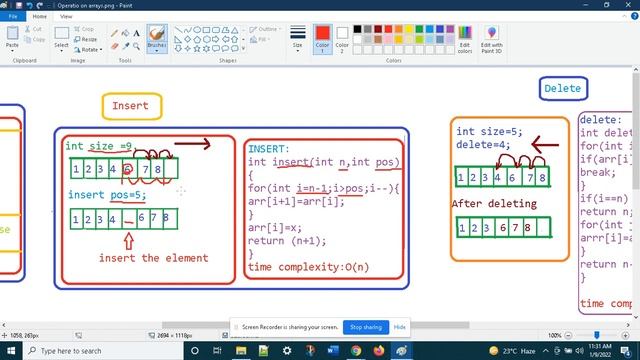Image resolution: width=640 pixels, height=360 pixels.
Task: Choose the Right triangle shape
Action: 178,40
